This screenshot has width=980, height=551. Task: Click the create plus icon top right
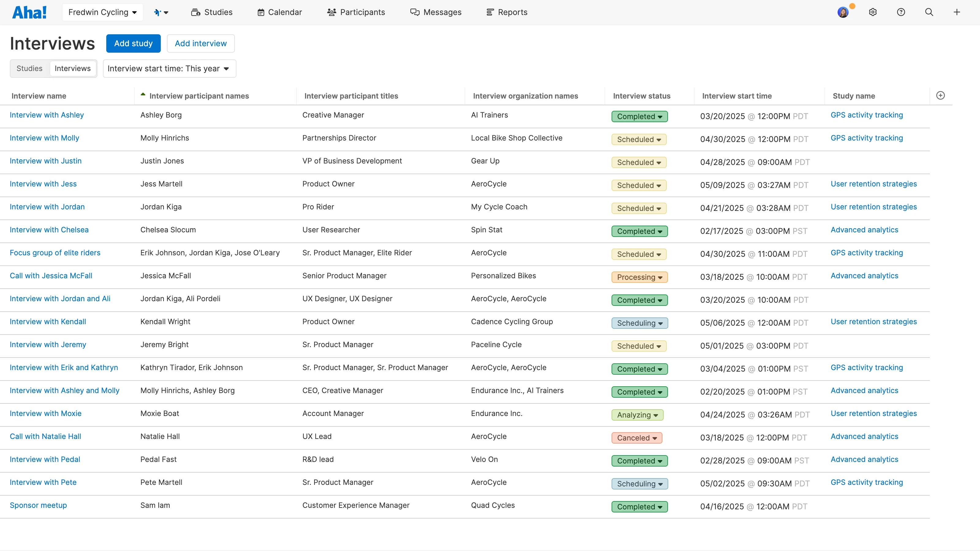[957, 12]
